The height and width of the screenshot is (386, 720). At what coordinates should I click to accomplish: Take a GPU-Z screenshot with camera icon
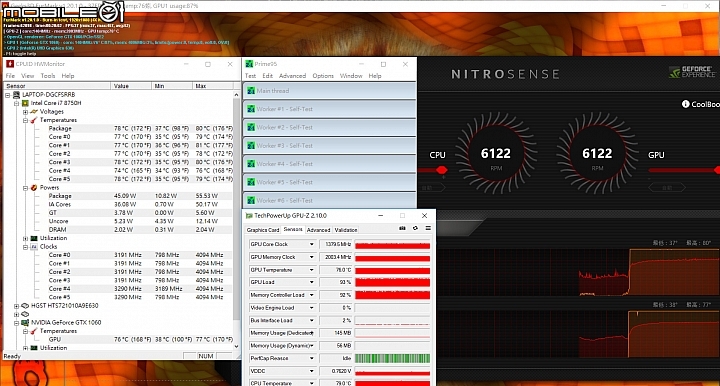click(402, 228)
